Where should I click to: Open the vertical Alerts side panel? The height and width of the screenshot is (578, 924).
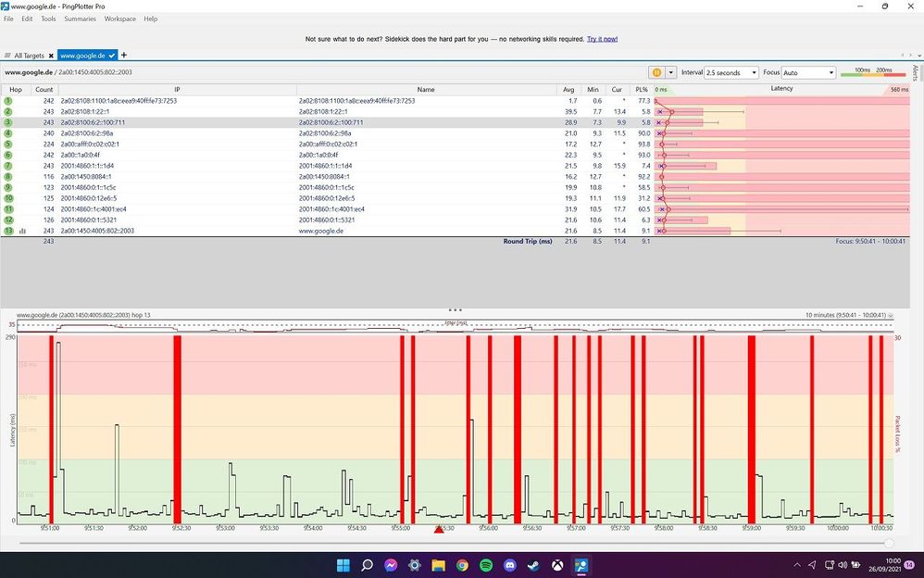click(x=916, y=73)
